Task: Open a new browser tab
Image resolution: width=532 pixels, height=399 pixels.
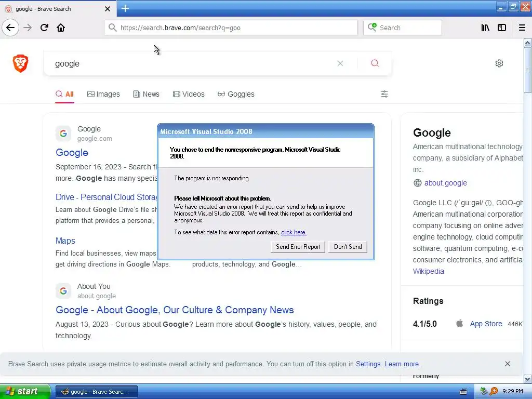Action: point(125,8)
